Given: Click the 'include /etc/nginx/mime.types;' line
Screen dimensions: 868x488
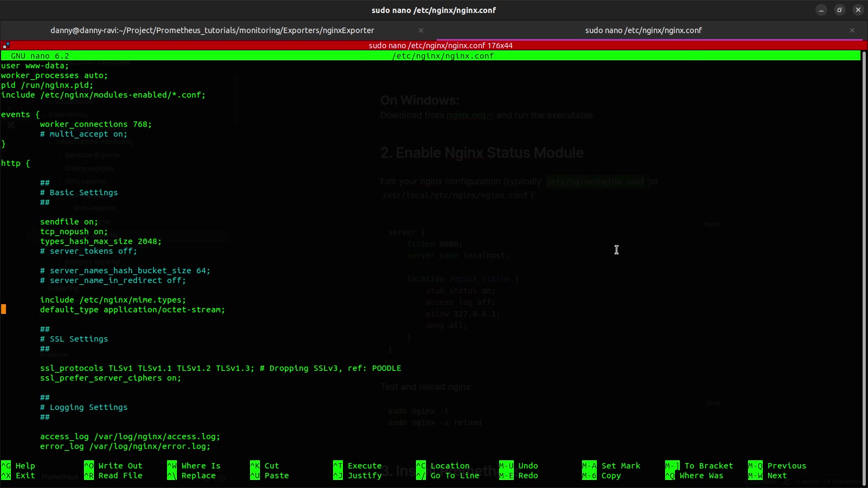Looking at the screenshot, I should 113,300.
